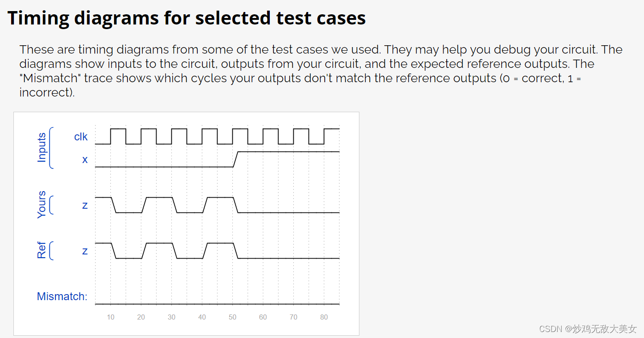Click time marker 30 on the axis
This screenshot has width=644, height=338.
tap(171, 317)
